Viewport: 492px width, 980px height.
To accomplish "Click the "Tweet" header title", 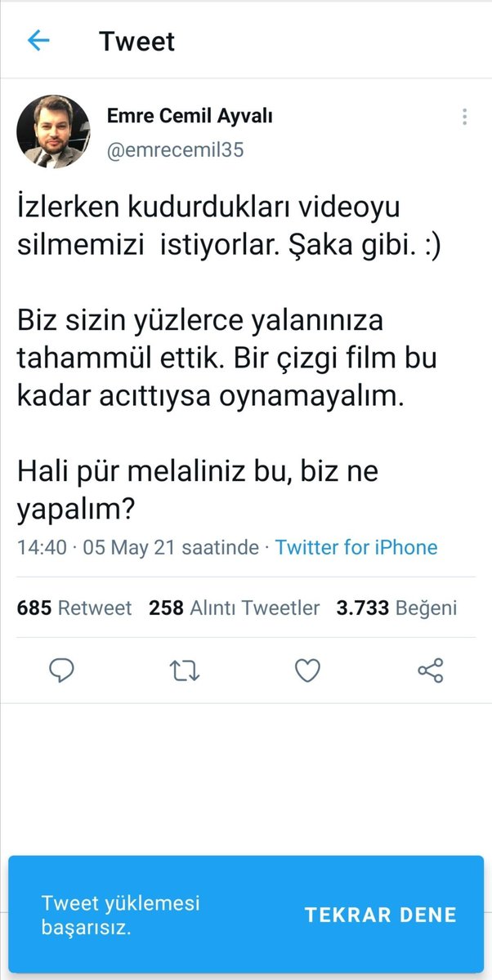I will point(137,41).
